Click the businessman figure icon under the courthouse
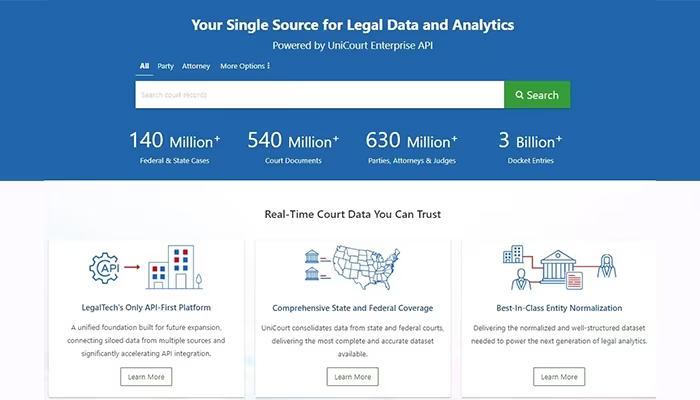Image resolution: width=700 pixels, height=400 pixels. pyautogui.click(x=521, y=279)
